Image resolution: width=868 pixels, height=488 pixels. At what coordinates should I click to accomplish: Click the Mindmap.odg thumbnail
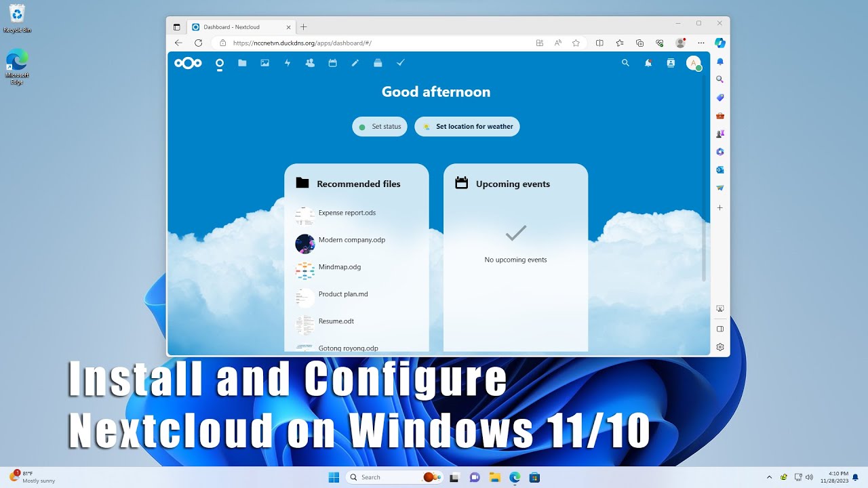click(x=305, y=271)
